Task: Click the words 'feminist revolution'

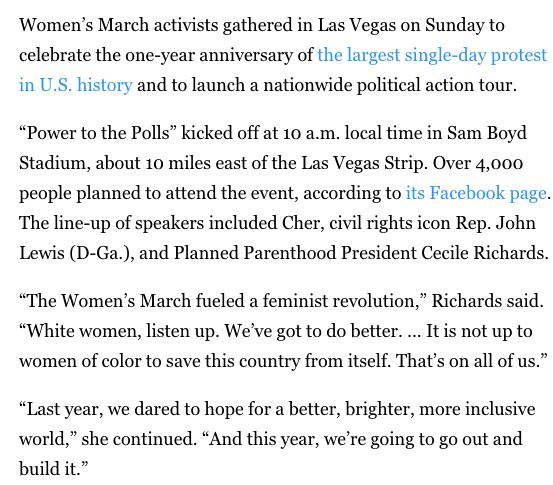Action: point(341,301)
